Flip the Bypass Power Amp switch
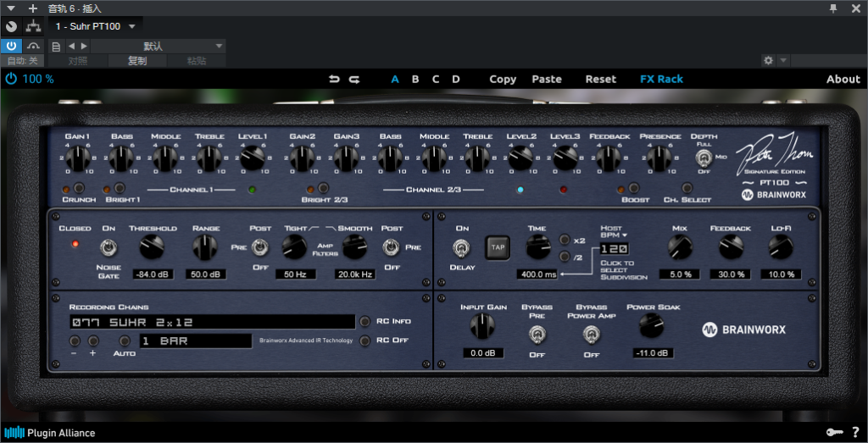 point(591,335)
